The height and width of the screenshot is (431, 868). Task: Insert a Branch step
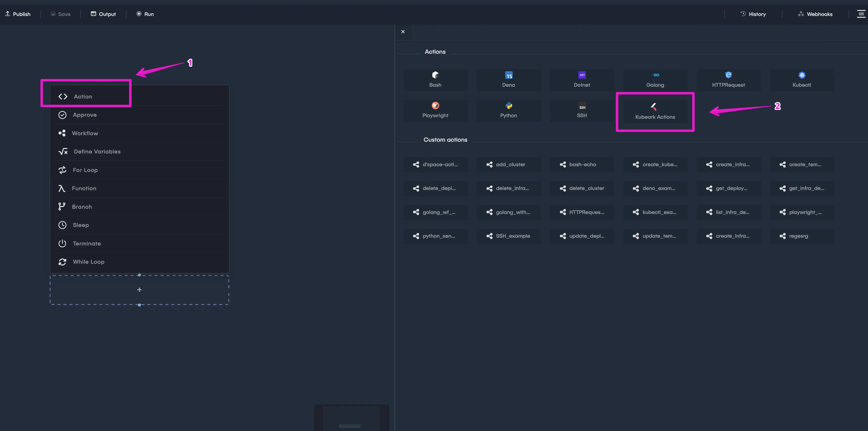(139, 207)
